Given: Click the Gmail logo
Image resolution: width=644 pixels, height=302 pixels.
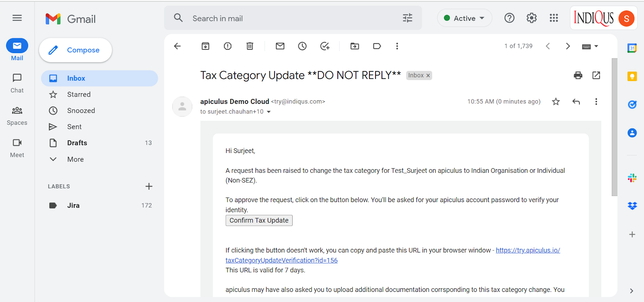Looking at the screenshot, I should [71, 19].
